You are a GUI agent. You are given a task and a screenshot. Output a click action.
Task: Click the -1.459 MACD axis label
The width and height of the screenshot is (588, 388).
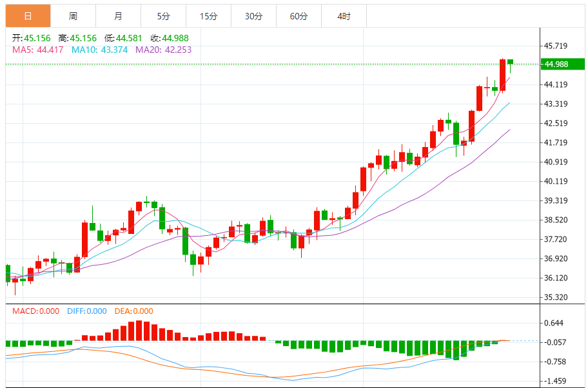pyautogui.click(x=554, y=381)
